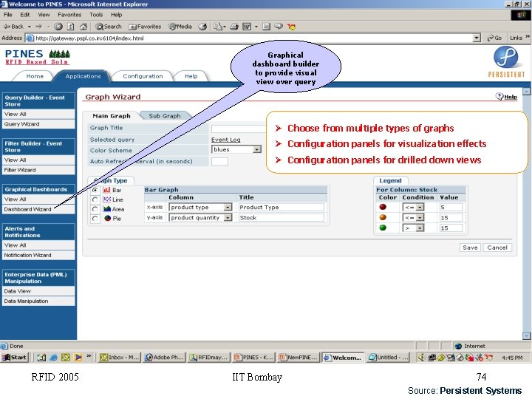Viewport: 532px width, 399px height.
Task: Open y-axis product quantity dropdown
Action: coord(228,217)
